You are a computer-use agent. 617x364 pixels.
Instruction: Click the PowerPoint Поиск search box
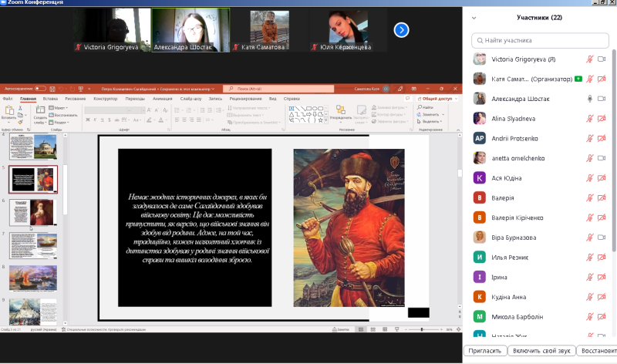pyautogui.click(x=278, y=89)
